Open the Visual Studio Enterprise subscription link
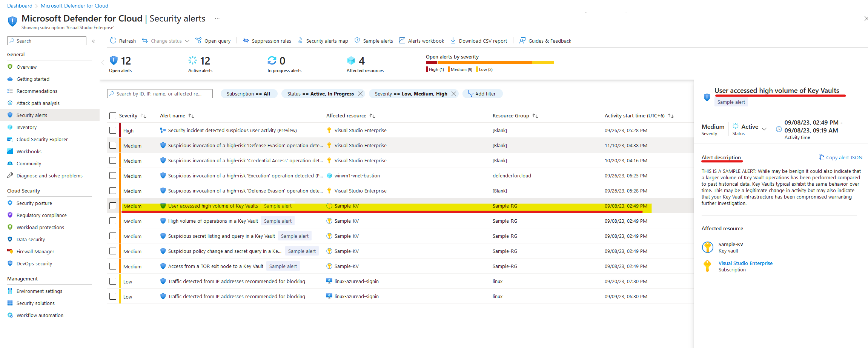The width and height of the screenshot is (868, 348). [745, 263]
